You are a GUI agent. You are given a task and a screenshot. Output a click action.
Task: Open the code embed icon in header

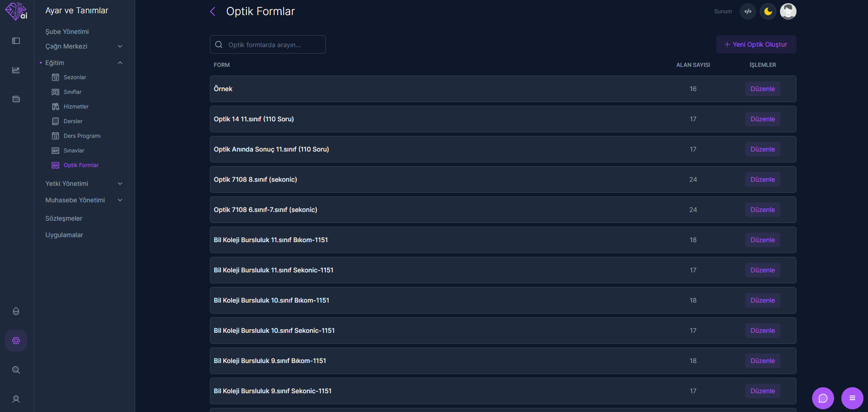tap(748, 11)
